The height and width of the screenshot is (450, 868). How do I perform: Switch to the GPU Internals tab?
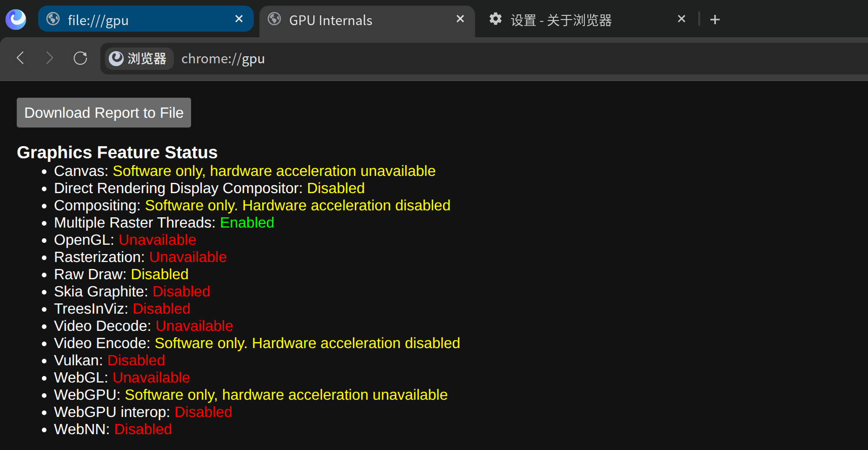point(367,20)
